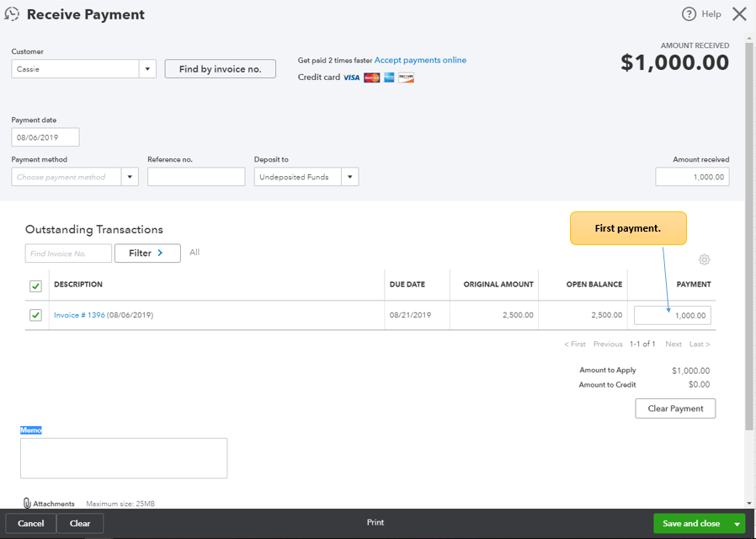Click the Discover card icon
This screenshot has height=539, width=756.
coord(406,77)
